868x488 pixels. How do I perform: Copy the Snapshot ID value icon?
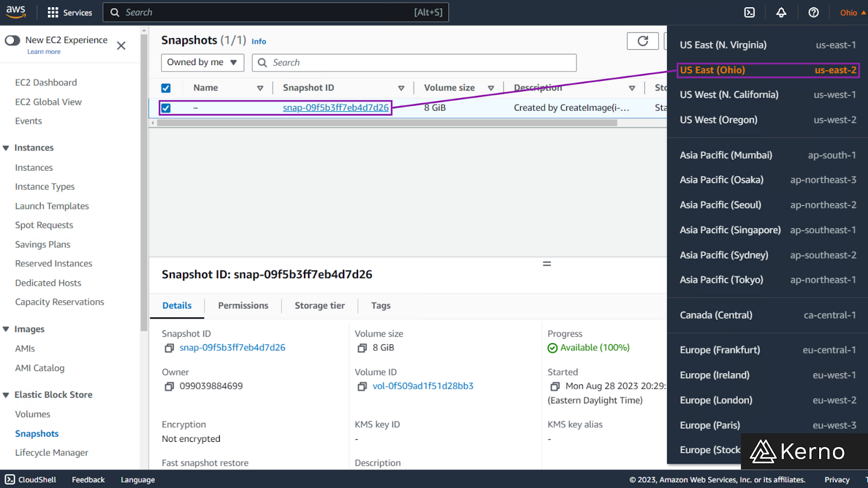pyautogui.click(x=169, y=348)
